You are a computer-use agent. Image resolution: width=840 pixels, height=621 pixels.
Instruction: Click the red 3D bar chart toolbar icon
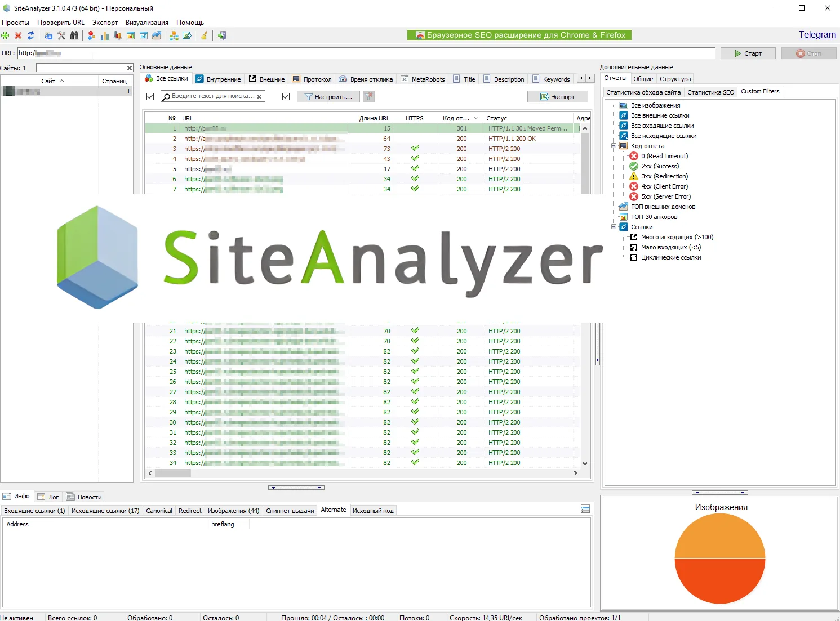(x=118, y=35)
